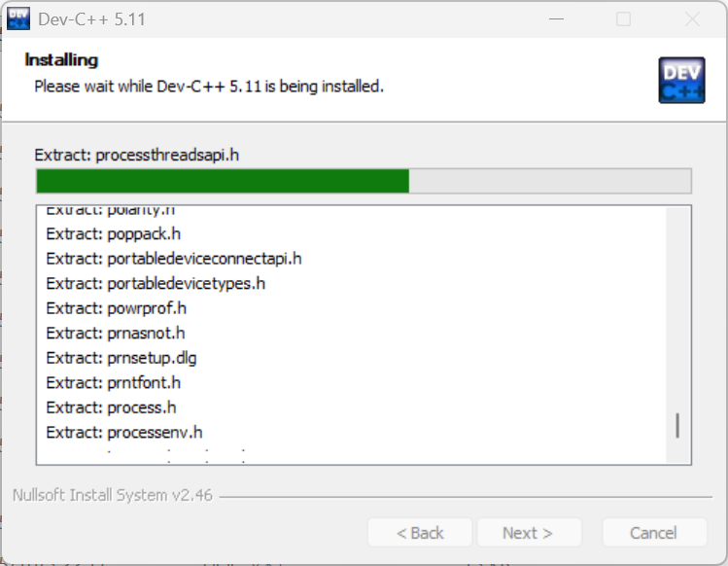This screenshot has height=566, width=728.
Task: Select the 'Extract: portabledevicetypes.h' log entry
Action: pyautogui.click(x=156, y=283)
